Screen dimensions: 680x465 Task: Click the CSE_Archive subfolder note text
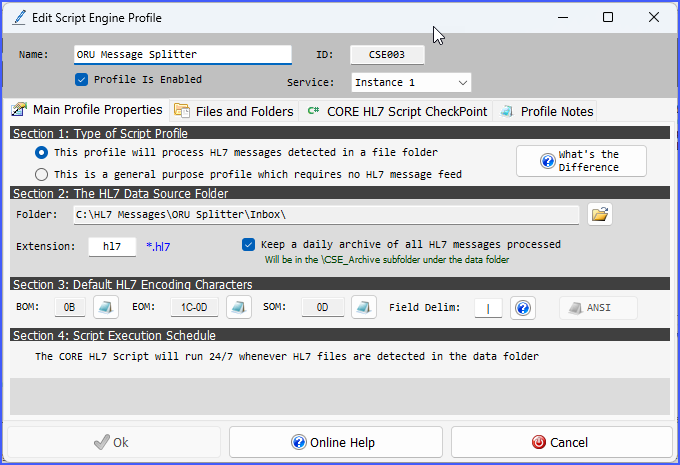[x=387, y=259]
